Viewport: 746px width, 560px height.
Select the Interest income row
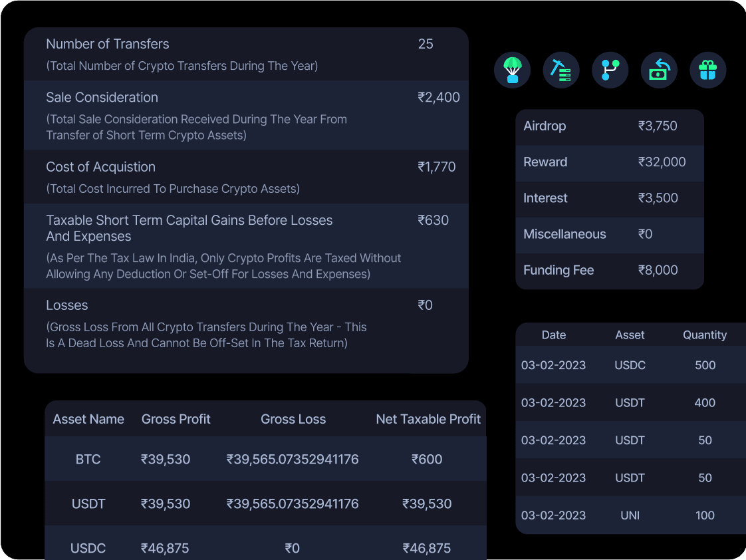(x=609, y=198)
